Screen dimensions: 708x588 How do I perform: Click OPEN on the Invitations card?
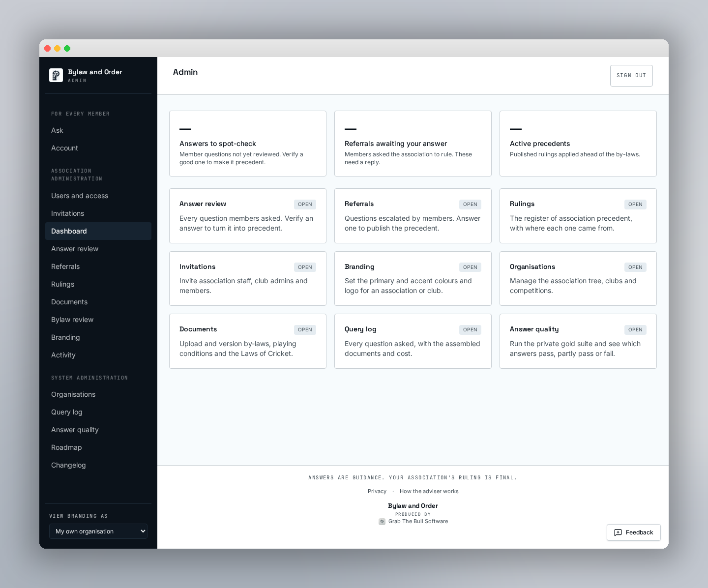click(305, 267)
